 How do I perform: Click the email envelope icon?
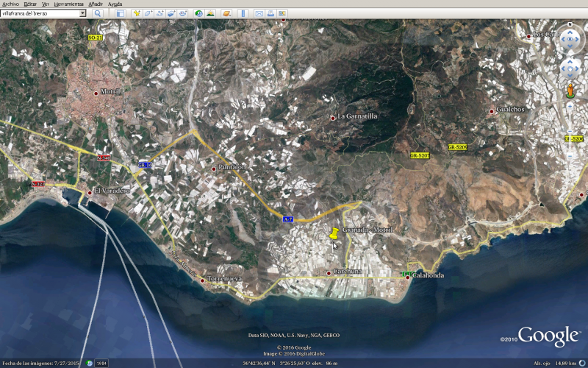259,13
